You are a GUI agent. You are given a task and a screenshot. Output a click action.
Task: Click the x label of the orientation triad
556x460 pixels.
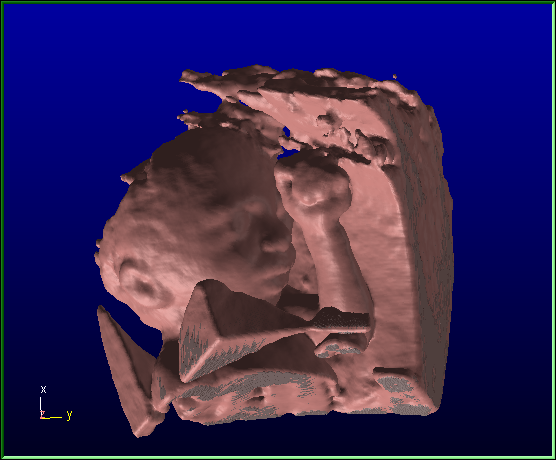tap(43, 389)
